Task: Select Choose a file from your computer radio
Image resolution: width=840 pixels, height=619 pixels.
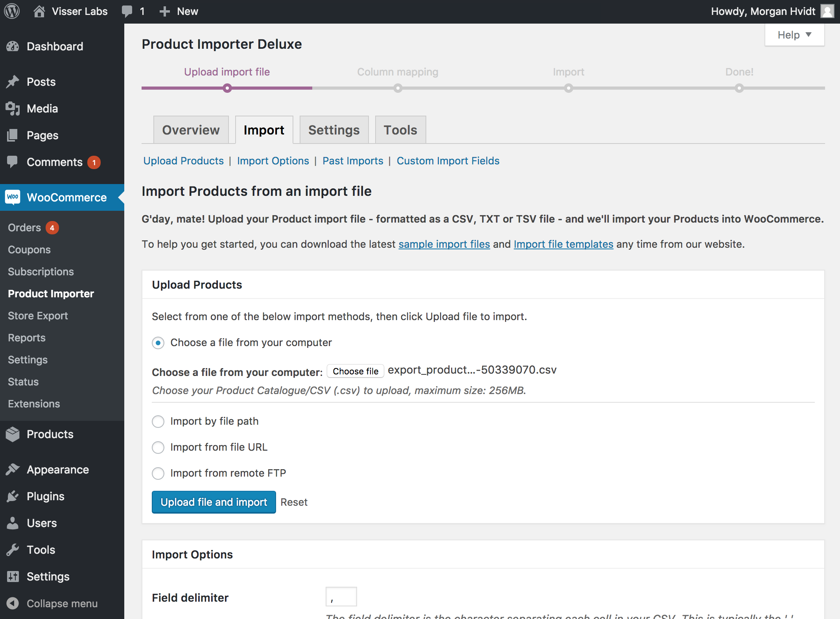Action: click(x=158, y=343)
